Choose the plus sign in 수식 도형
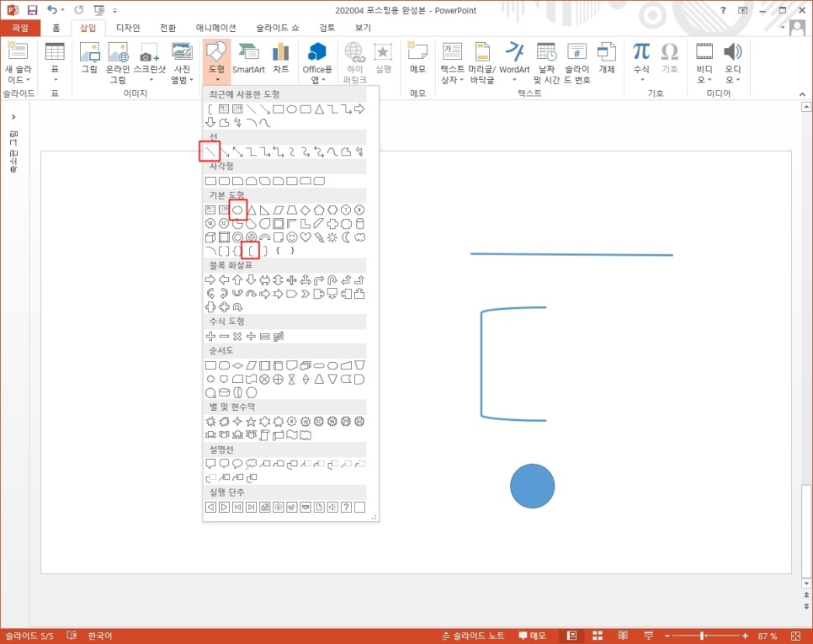Screen dimensions: 813x644 pos(210,337)
